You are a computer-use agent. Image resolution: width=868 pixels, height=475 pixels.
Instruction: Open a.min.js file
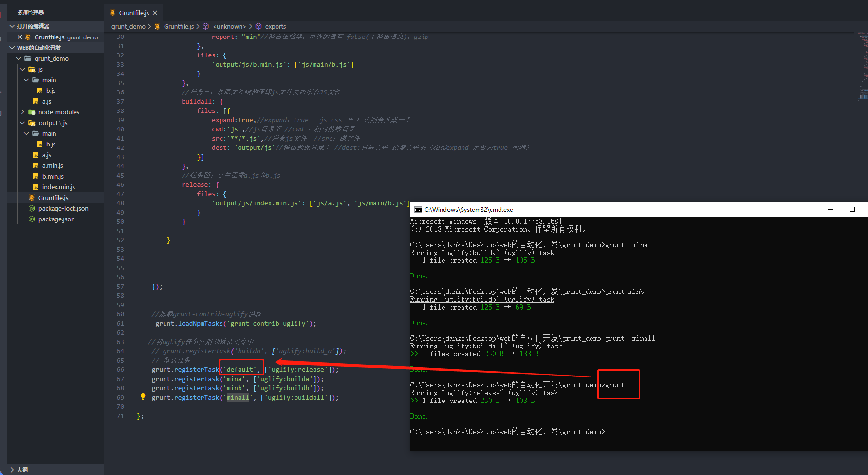point(53,165)
